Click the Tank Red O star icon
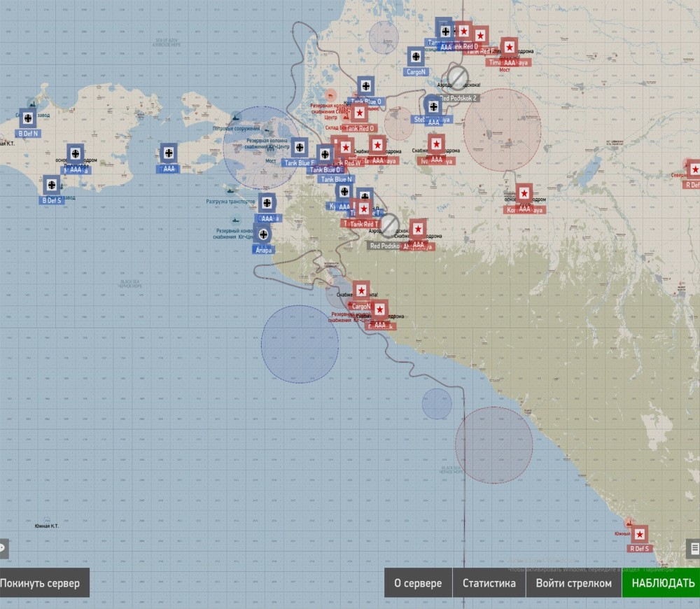The width and height of the screenshot is (700, 609). [360, 113]
